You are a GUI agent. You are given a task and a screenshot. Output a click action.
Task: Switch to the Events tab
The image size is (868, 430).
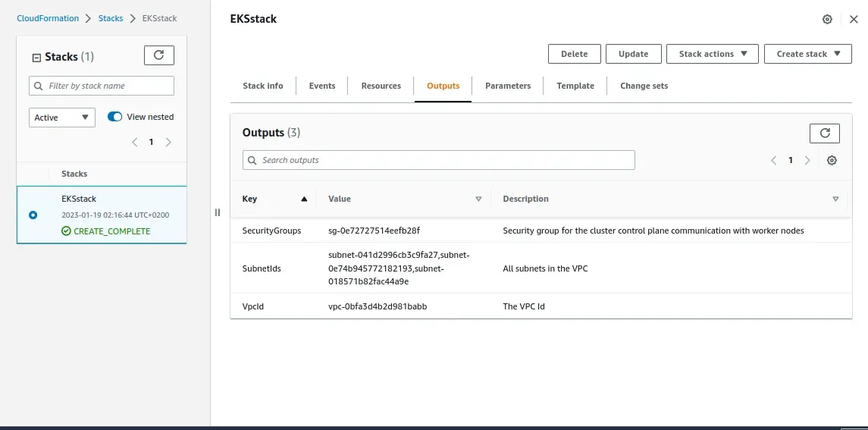(321, 86)
